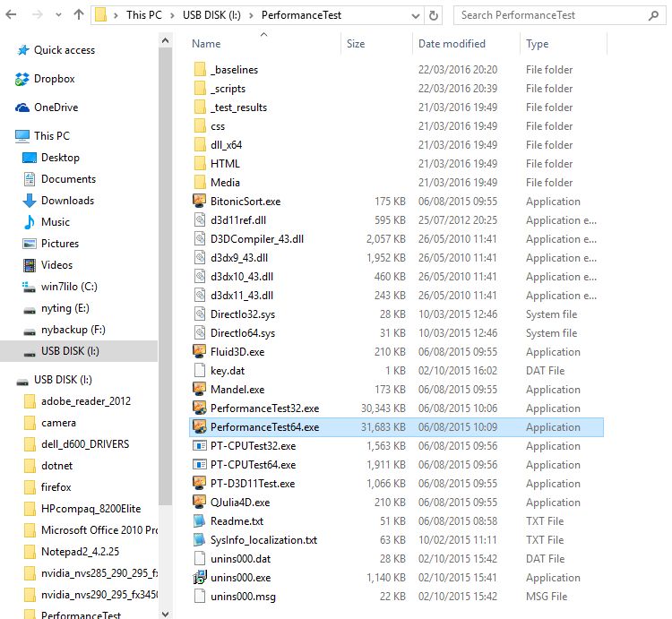This screenshot has height=619, width=672.
Task: Select the Media folder icon
Action: pos(200,183)
